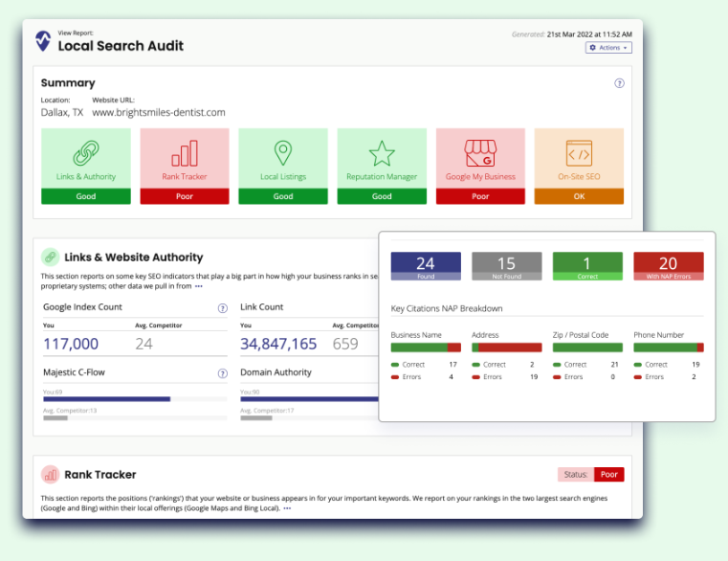The width and height of the screenshot is (728, 561).
Task: Click the Business Name accuracy bar
Action: (426, 348)
